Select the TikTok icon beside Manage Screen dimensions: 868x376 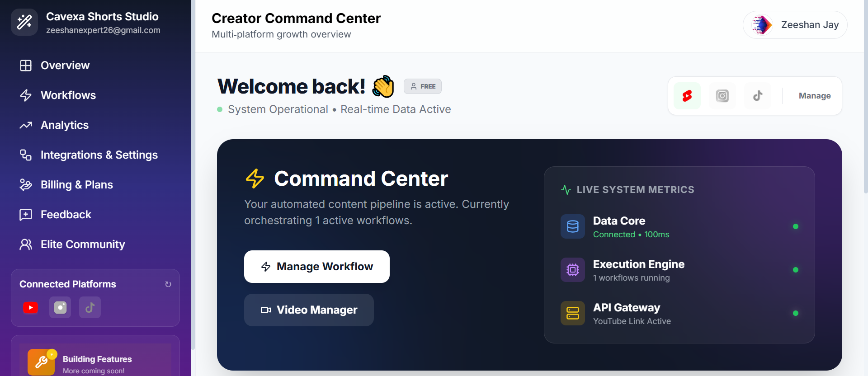coord(758,96)
